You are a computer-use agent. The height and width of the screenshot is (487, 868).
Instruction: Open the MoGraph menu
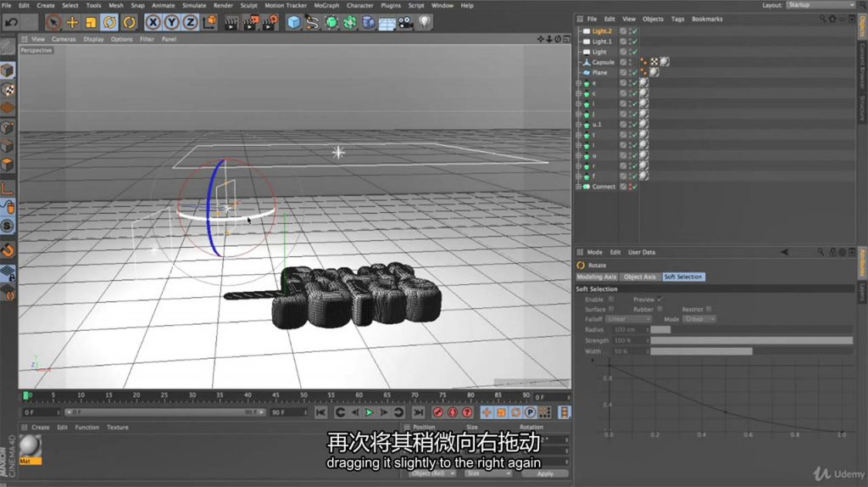pos(326,5)
